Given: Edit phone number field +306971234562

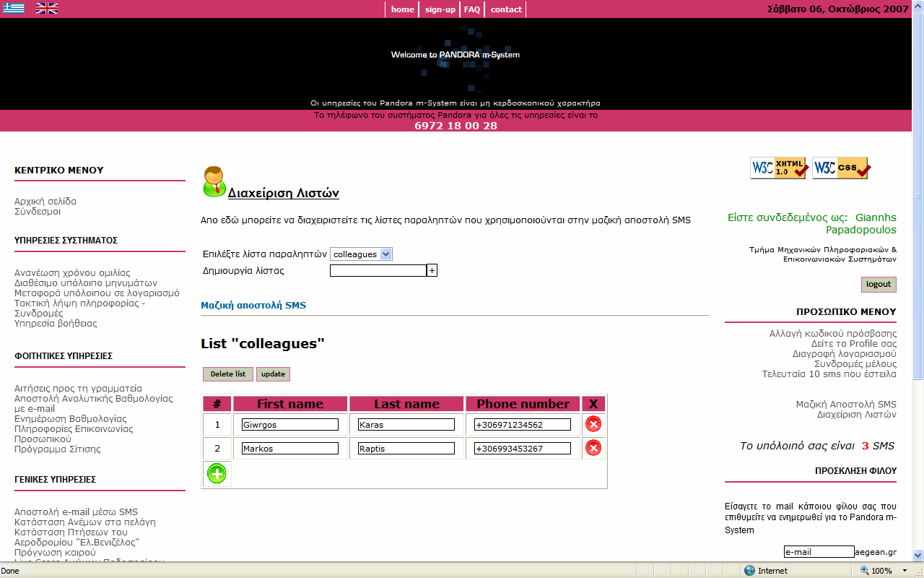Looking at the screenshot, I should pos(523,425).
